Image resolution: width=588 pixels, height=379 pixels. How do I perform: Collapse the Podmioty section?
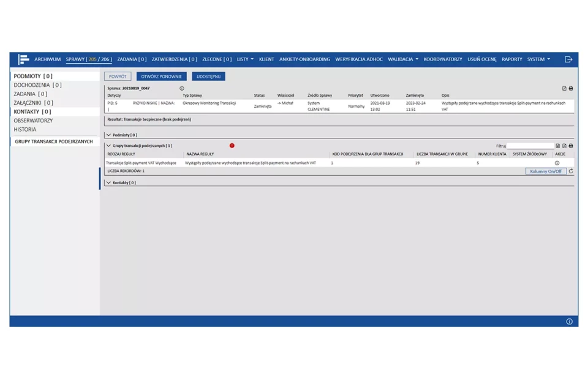click(x=109, y=135)
